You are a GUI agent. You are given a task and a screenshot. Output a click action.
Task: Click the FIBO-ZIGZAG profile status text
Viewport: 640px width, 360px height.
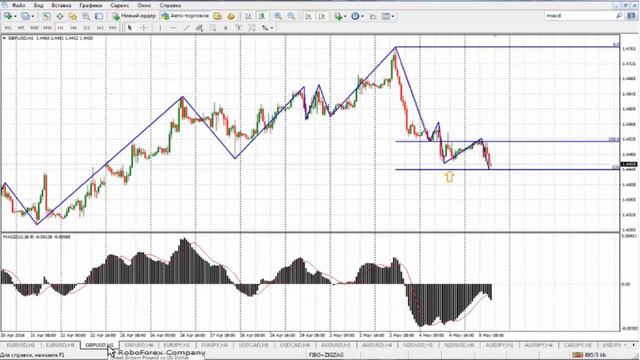click(x=326, y=355)
